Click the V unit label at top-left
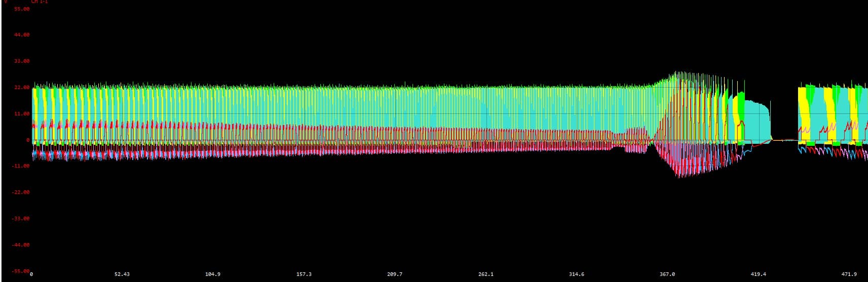Screen dimensions: 868x282 point(6,2)
